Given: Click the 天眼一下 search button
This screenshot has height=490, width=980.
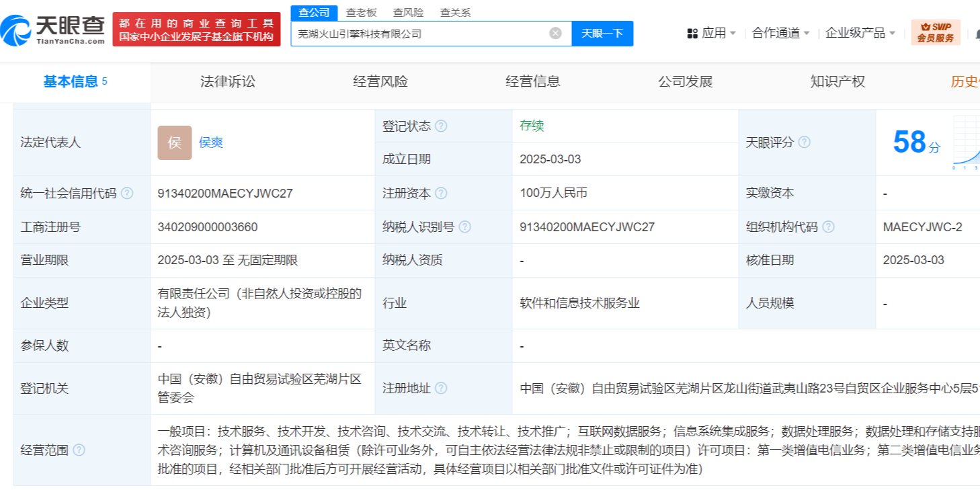Looking at the screenshot, I should [x=603, y=32].
